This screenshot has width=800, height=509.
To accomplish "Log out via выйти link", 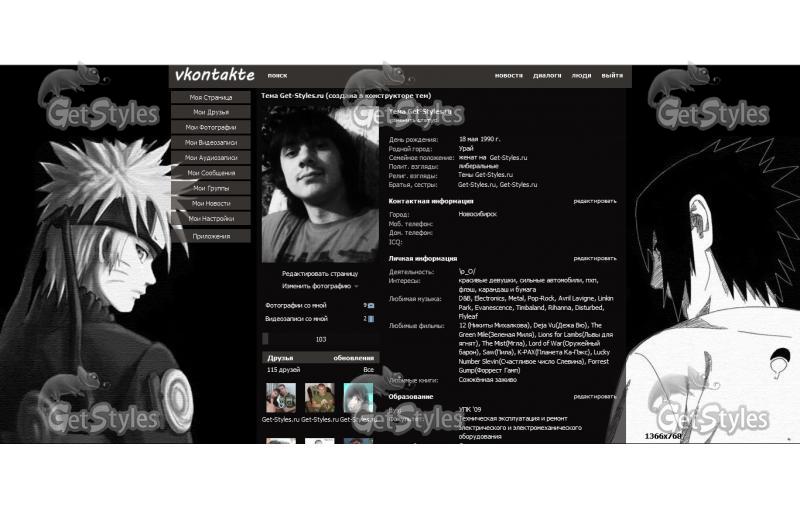I will [x=612, y=75].
